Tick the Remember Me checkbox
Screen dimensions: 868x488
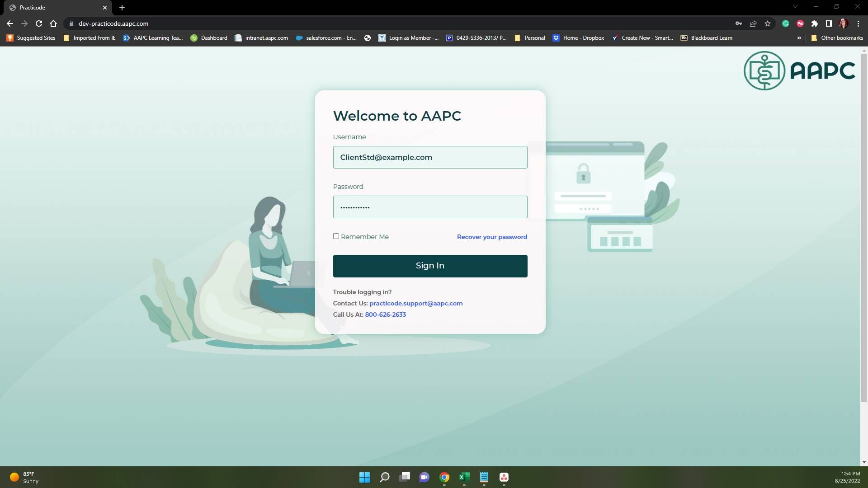coord(336,236)
